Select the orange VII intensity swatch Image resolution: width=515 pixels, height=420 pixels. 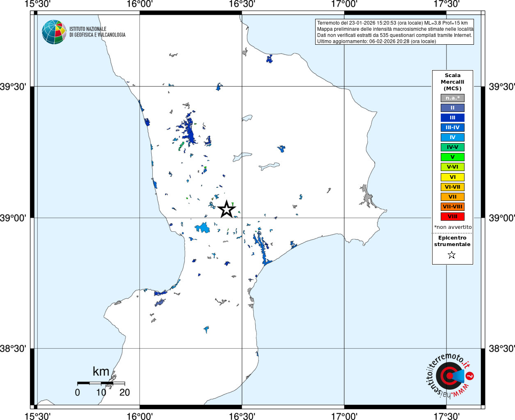tap(453, 197)
